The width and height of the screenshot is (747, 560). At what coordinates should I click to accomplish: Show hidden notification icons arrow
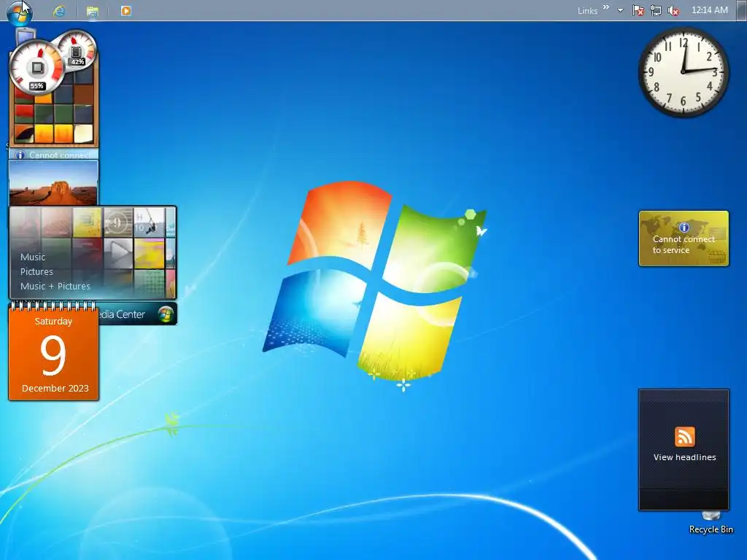[x=620, y=10]
